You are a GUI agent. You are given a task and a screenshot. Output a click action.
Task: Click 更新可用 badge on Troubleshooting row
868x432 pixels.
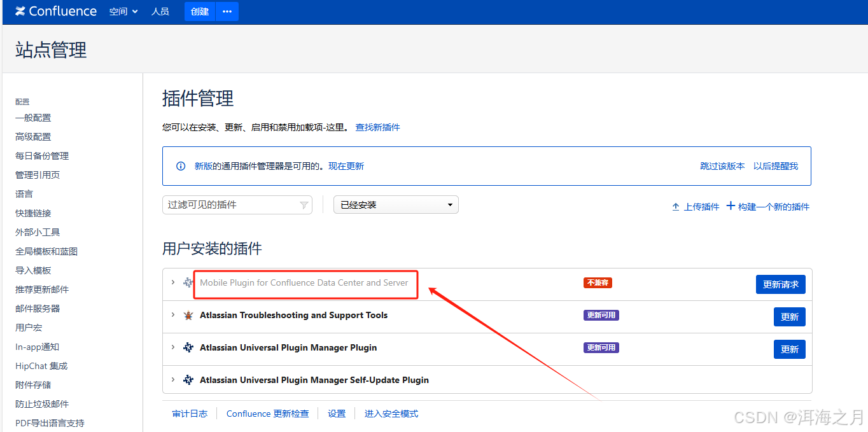point(601,315)
